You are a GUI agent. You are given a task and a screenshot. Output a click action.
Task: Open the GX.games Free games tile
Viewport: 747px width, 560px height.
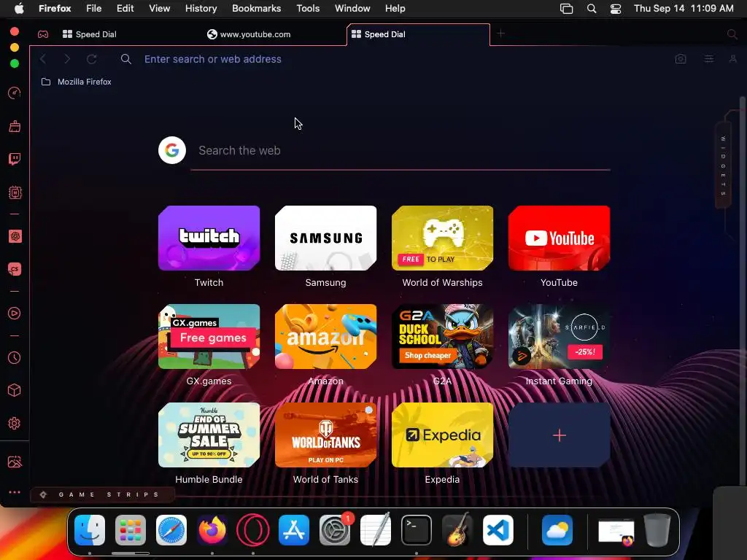209,337
